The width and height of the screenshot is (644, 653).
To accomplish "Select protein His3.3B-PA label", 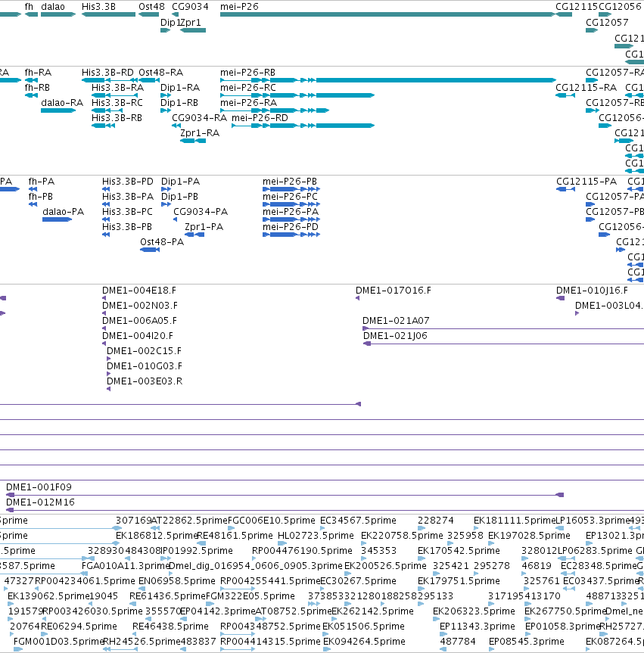I will [128, 197].
